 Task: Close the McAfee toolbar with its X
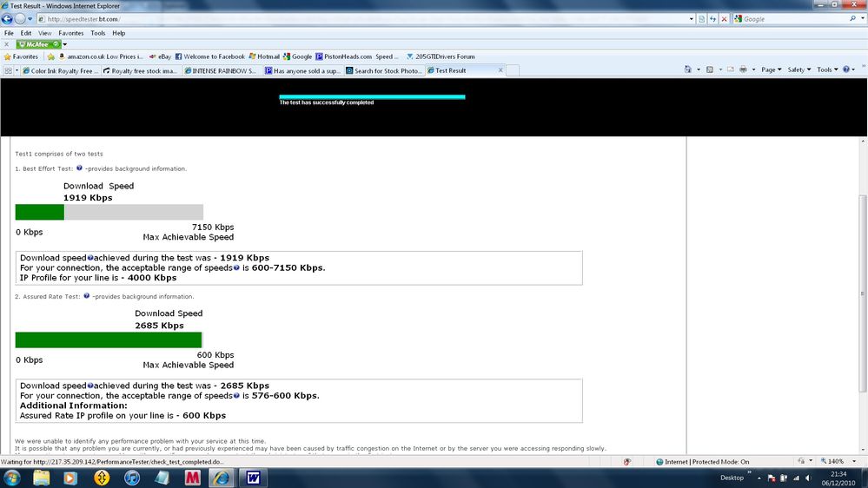7,44
